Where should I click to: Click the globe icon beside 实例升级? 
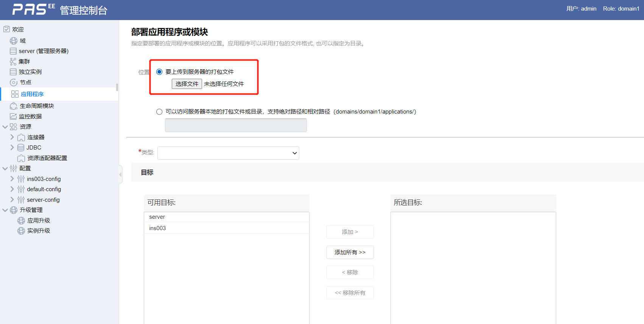pos(21,231)
